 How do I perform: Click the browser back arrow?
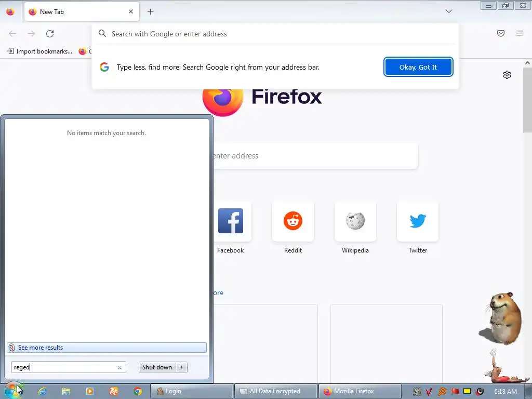point(12,34)
